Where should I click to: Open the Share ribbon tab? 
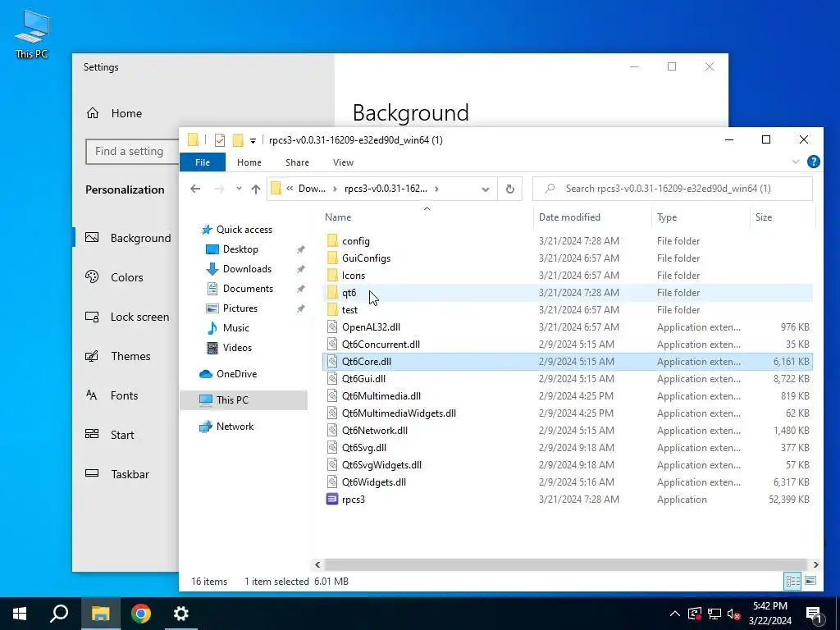click(297, 162)
